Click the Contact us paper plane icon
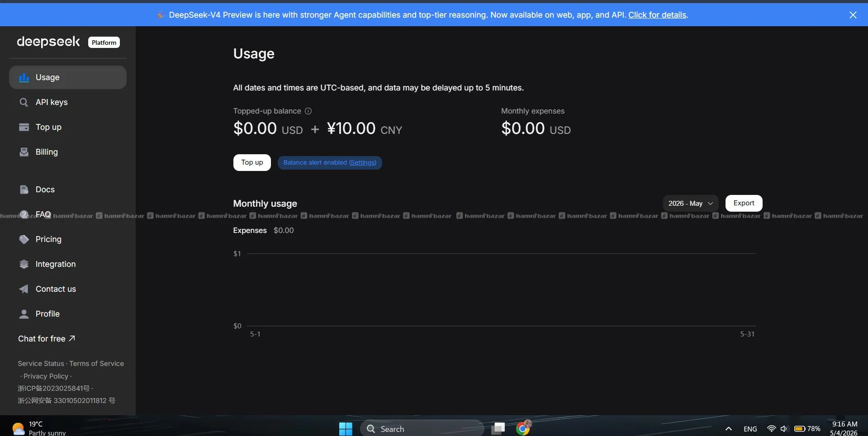 point(24,289)
